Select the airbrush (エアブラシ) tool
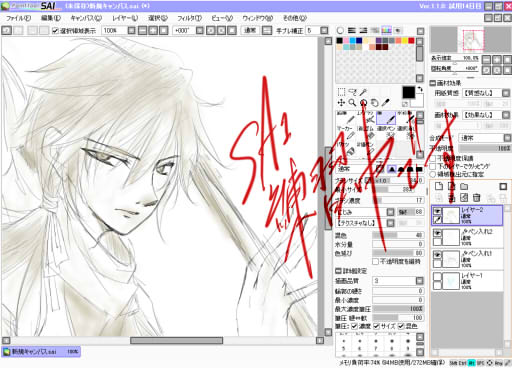The width and height of the screenshot is (512, 368). [x=366, y=118]
